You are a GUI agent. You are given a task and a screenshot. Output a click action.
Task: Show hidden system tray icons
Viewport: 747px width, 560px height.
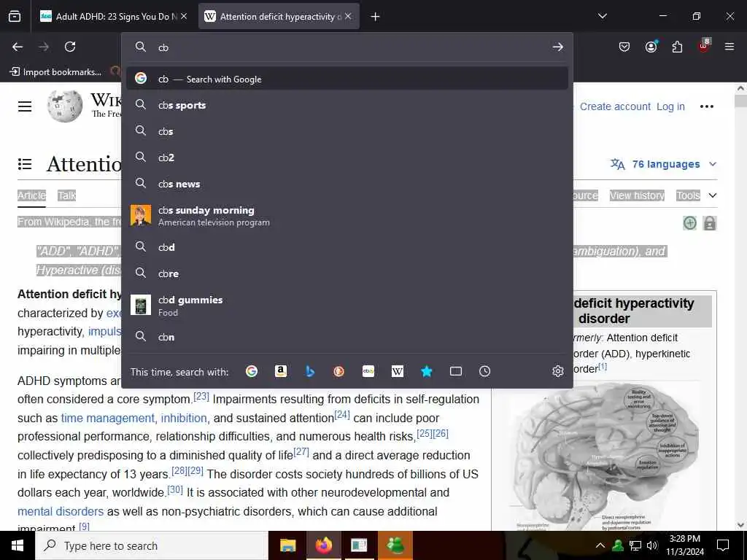tap(600, 545)
